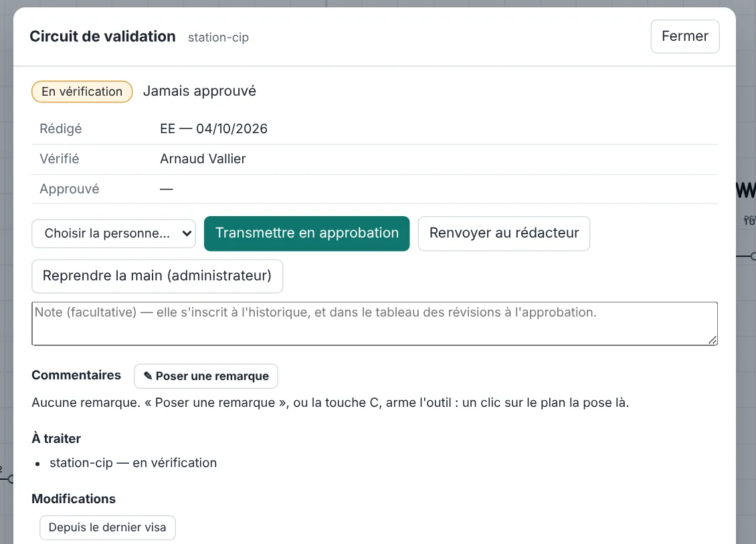Click the Rédigé row label
This screenshot has width=756, height=544.
(x=61, y=128)
